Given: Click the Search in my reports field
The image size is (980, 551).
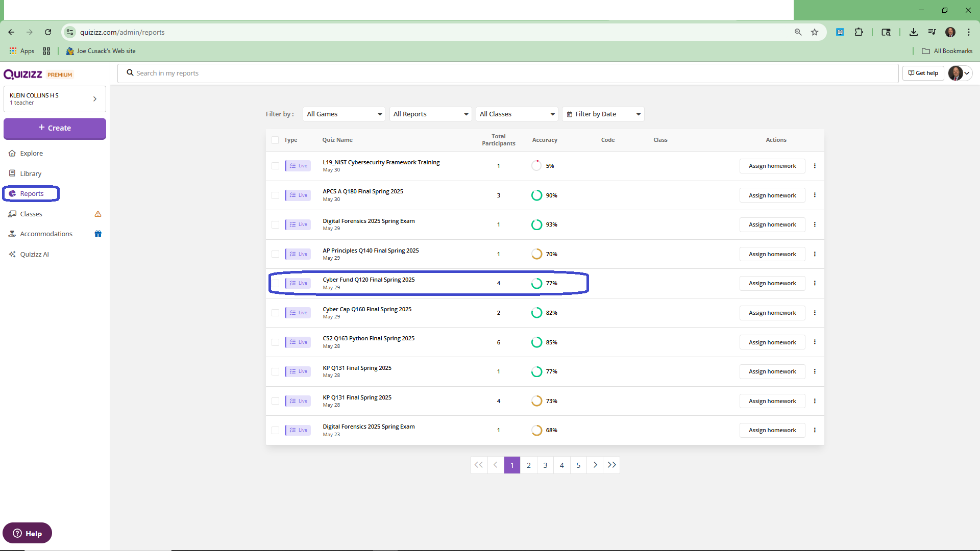Looking at the screenshot, I should [x=508, y=73].
